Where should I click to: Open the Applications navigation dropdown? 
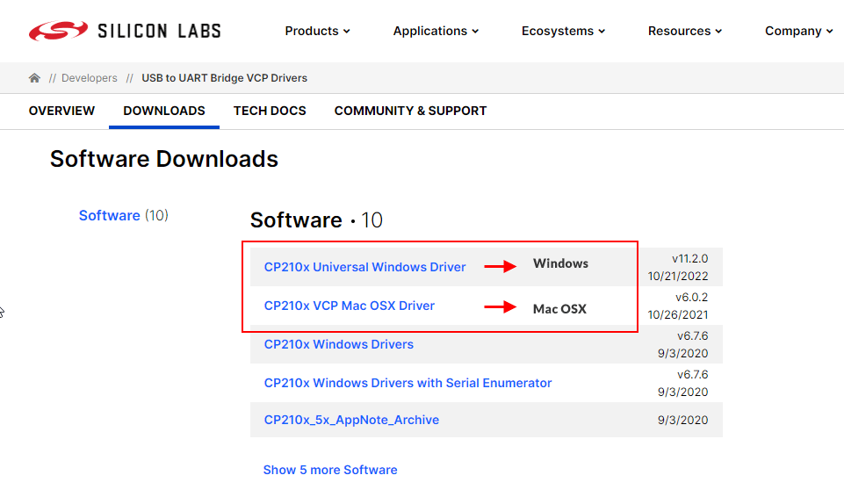click(x=436, y=31)
